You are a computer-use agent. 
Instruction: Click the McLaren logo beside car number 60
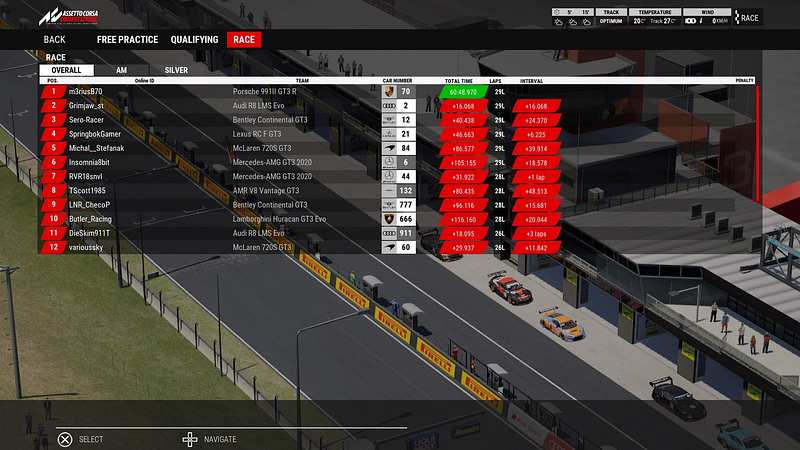coord(389,247)
